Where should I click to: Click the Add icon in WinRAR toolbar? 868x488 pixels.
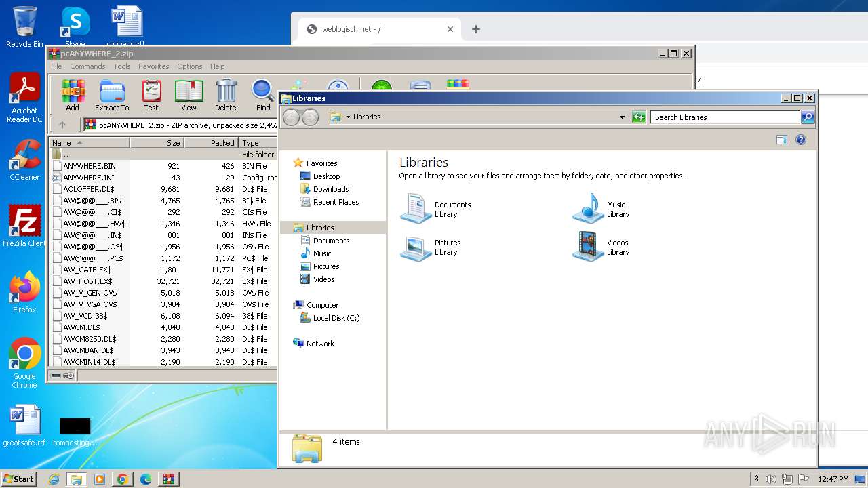point(73,95)
